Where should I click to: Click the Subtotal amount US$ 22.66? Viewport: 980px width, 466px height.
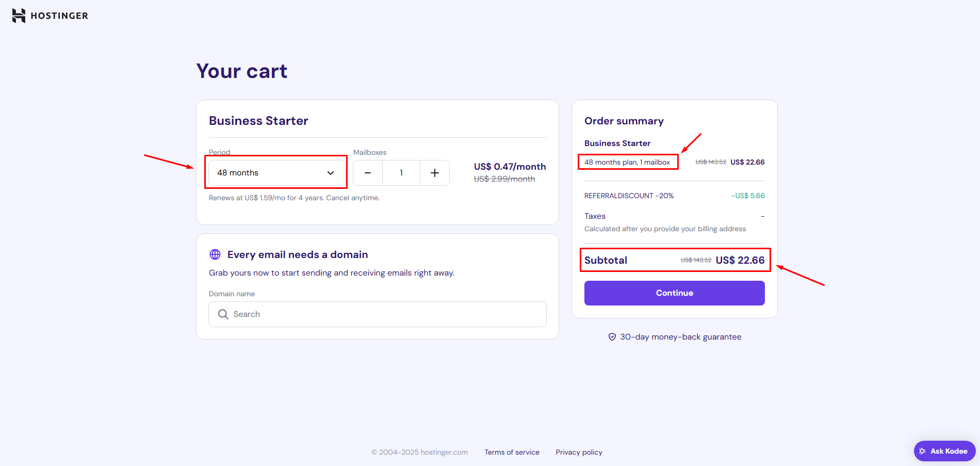[x=740, y=260]
